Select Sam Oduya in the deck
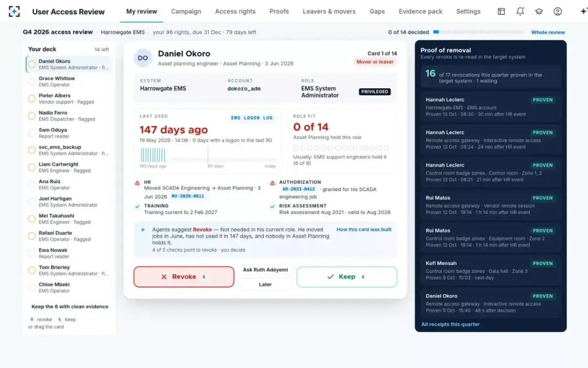The width and height of the screenshot is (588, 368). point(69,133)
